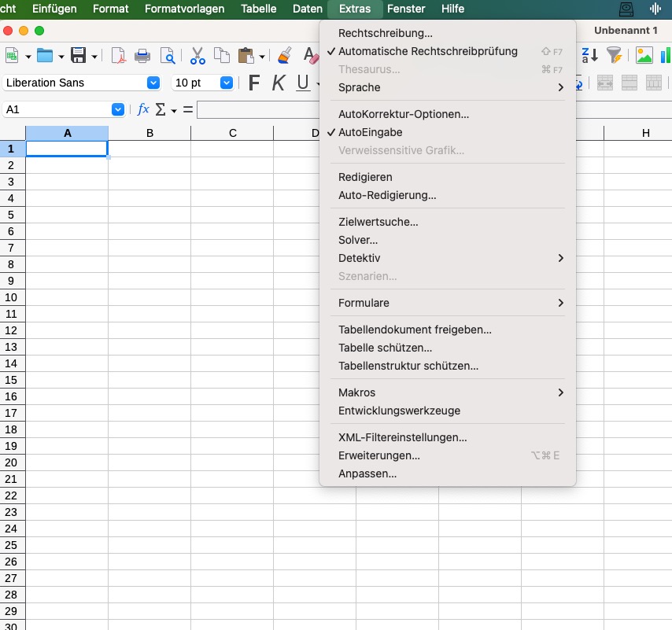
Task: Click the Print Preview icon
Action: 167,56
